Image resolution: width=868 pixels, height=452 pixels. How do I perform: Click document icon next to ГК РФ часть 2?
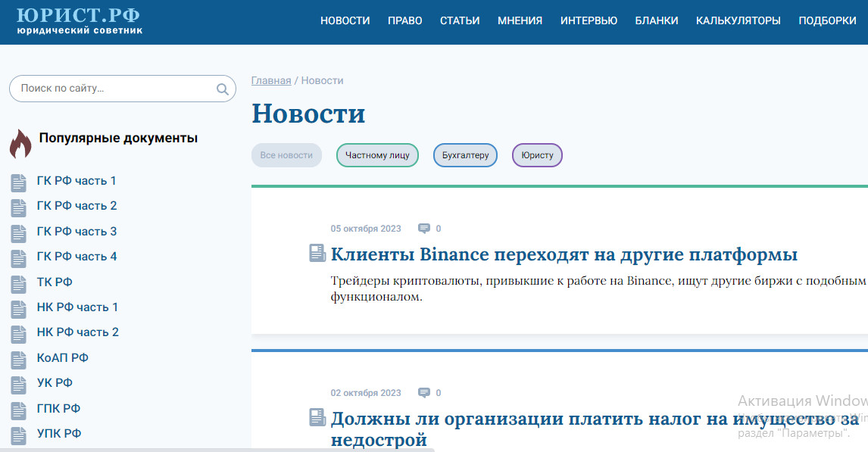click(x=19, y=207)
